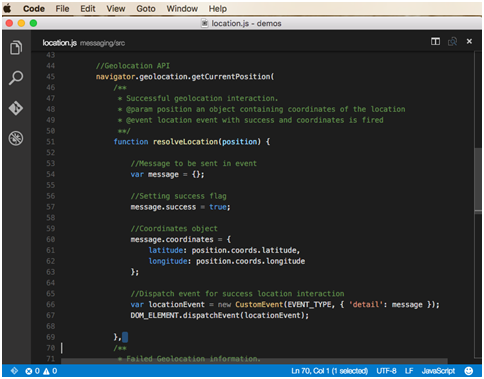The width and height of the screenshot is (484, 379).
Task: Click CustomEvent in line 66
Action: (259, 304)
